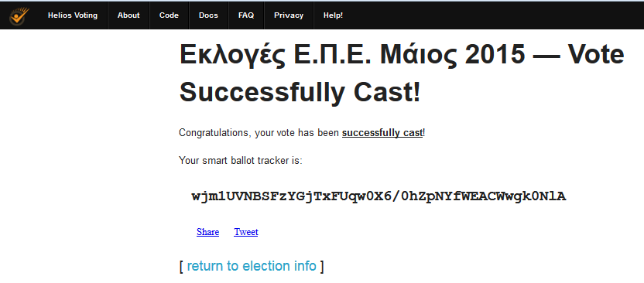The image size is (644, 283).
Task: Click empty area of black navigation bar
Action: tap(493, 15)
